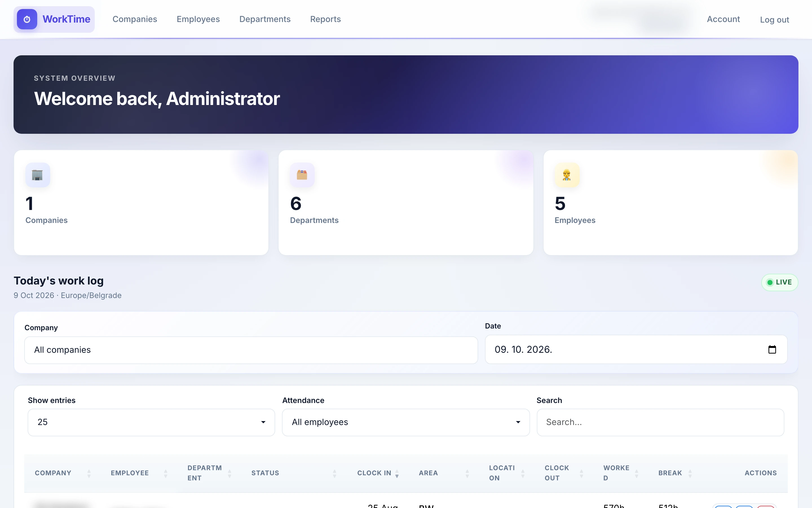
Task: Open the Reports nav item
Action: (325, 19)
